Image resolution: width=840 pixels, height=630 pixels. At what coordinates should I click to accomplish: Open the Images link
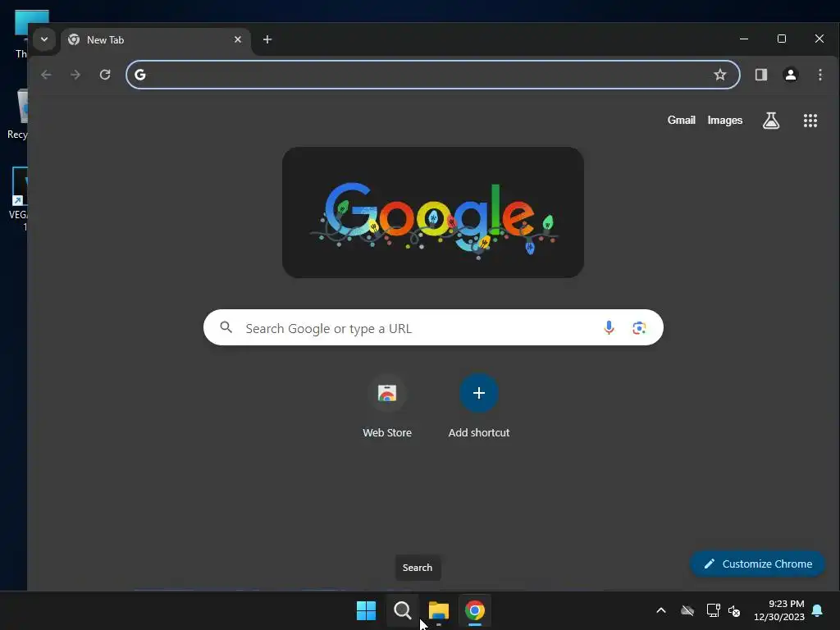coord(725,121)
